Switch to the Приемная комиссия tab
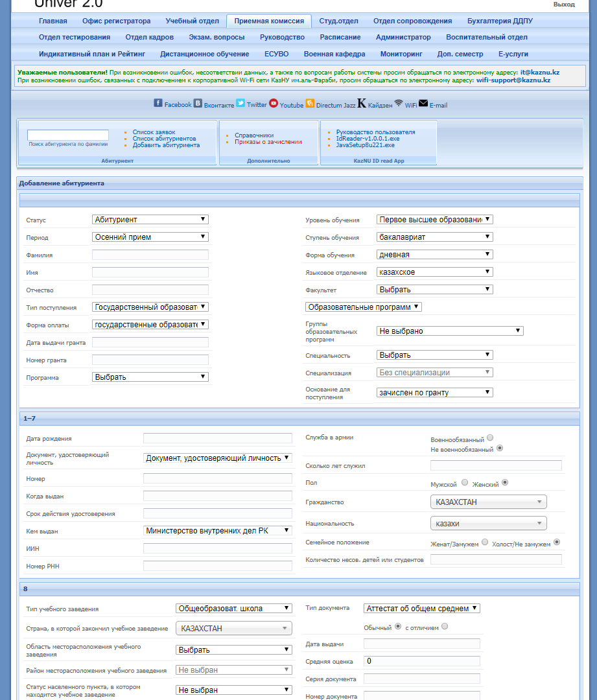The width and height of the screenshot is (597, 700). pyautogui.click(x=269, y=21)
